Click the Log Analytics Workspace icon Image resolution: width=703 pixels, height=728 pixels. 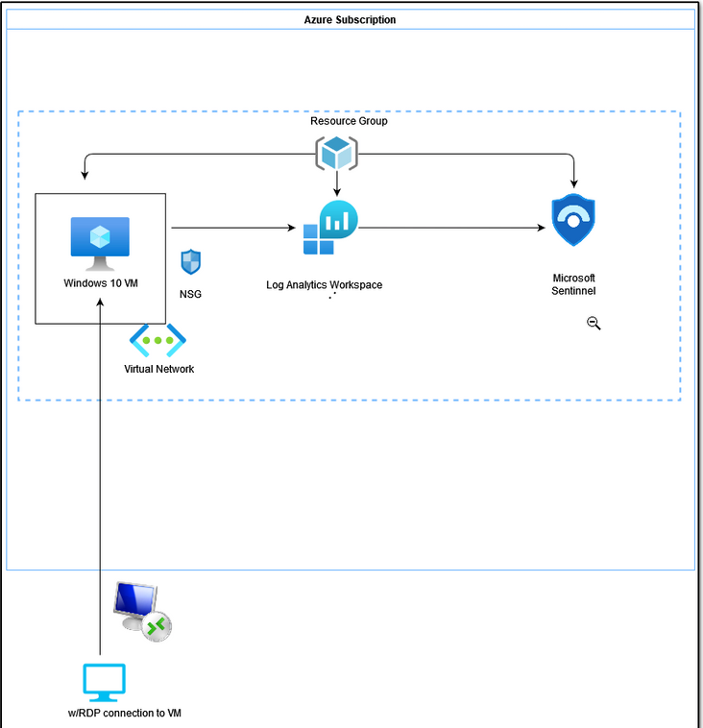coord(330,228)
